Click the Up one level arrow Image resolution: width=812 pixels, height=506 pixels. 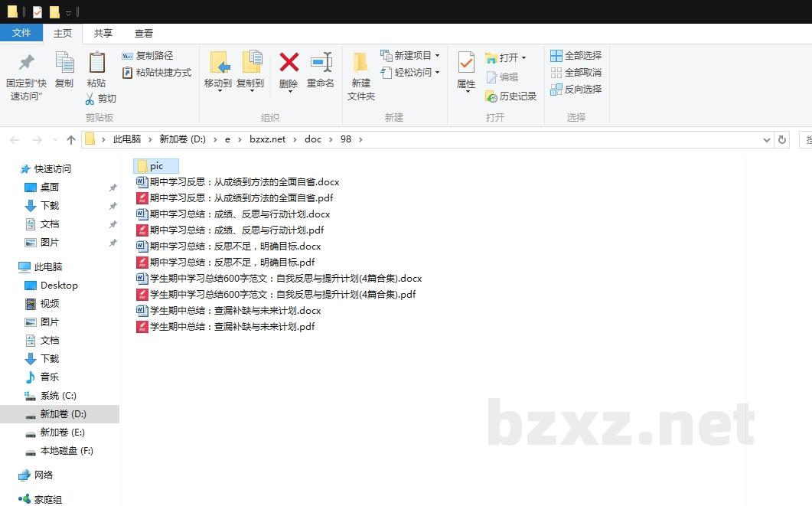[71, 140]
